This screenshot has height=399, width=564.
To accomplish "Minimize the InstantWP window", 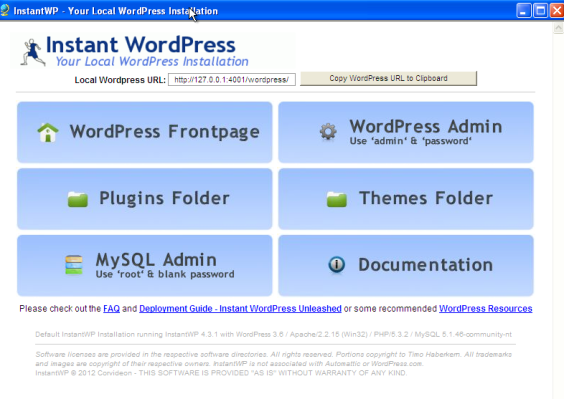I will pyautogui.click(x=523, y=10).
